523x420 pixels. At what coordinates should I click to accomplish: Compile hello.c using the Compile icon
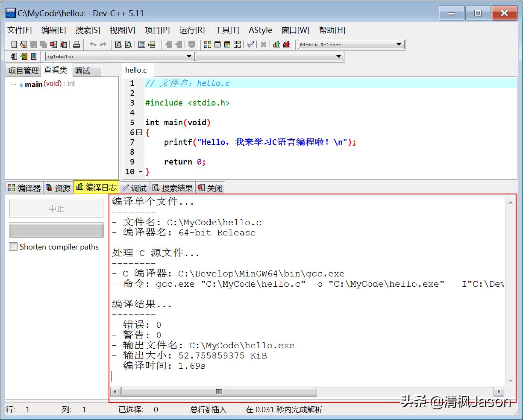point(208,44)
